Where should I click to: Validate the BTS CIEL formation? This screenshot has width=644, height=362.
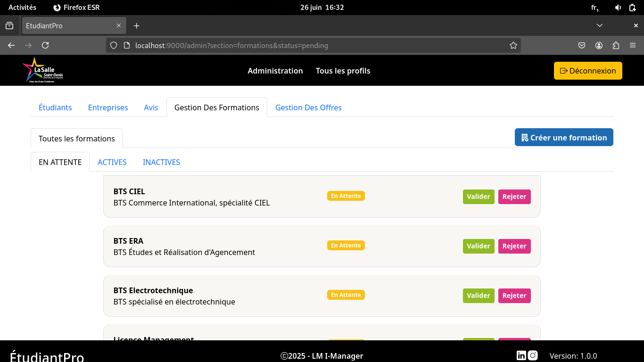tap(479, 197)
